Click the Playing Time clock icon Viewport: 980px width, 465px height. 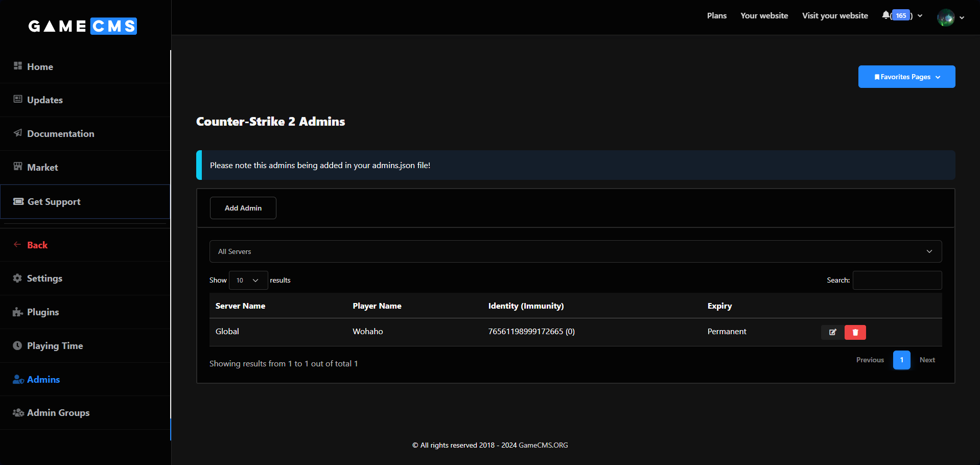(x=17, y=345)
